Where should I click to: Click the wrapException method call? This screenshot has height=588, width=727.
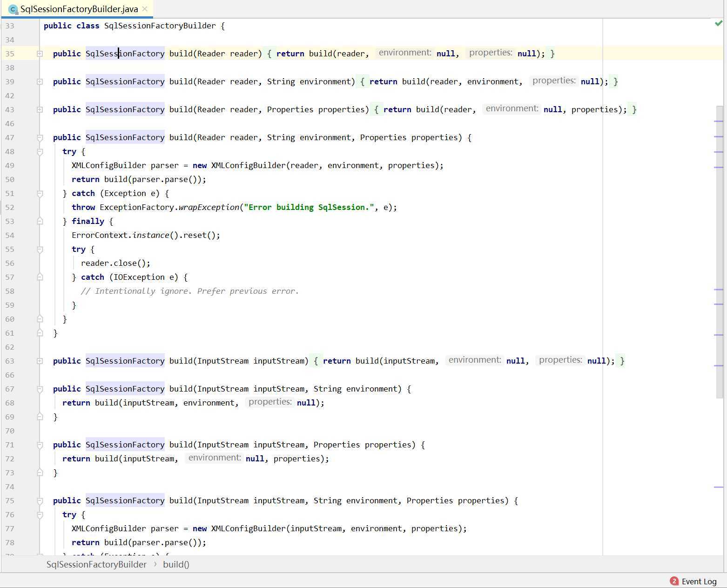[209, 207]
